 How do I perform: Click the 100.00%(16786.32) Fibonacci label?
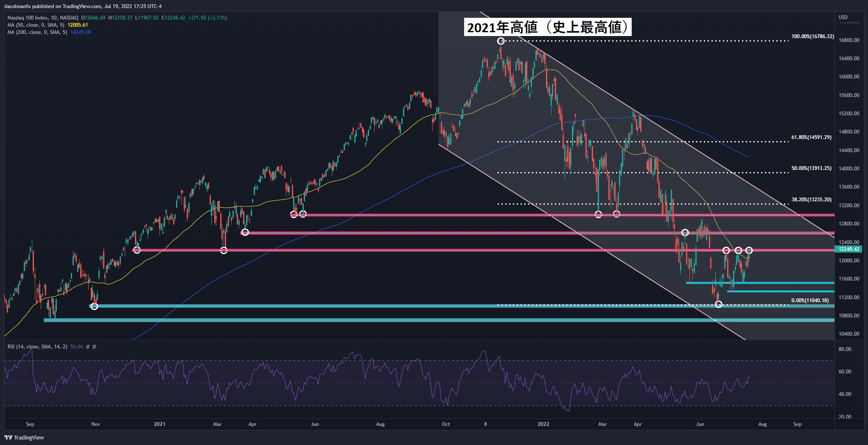point(812,36)
